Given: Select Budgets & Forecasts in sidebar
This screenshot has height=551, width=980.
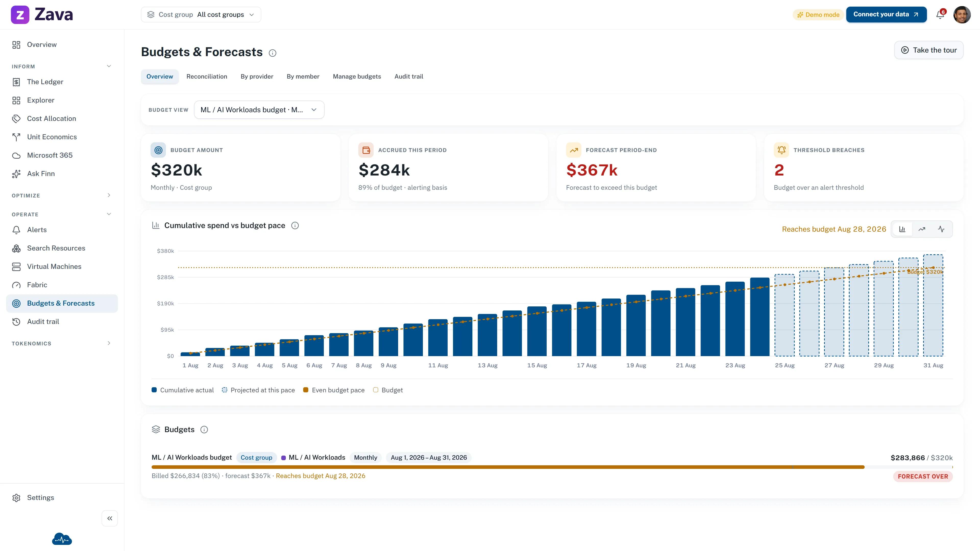Looking at the screenshot, I should pyautogui.click(x=62, y=303).
